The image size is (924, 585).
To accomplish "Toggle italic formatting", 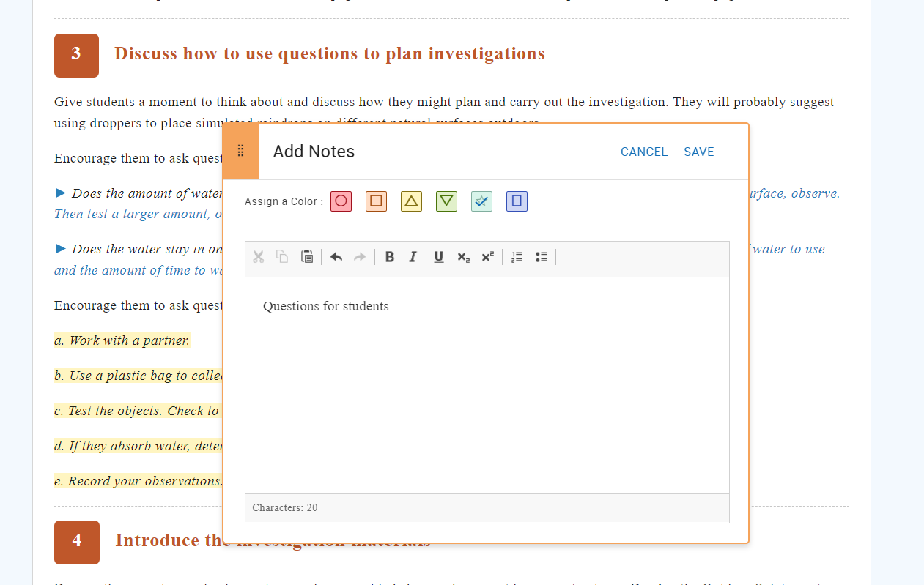I will click(413, 257).
